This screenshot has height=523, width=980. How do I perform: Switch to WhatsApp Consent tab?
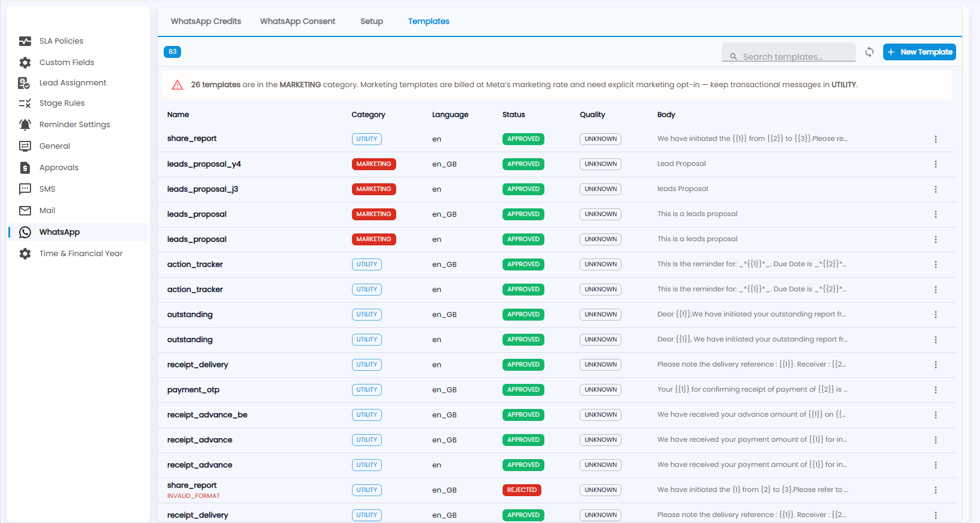point(298,21)
